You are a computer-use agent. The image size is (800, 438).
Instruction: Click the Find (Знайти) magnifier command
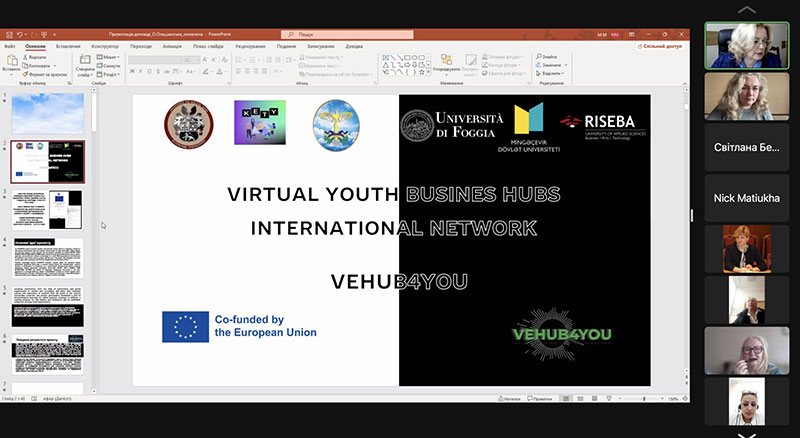coord(547,57)
